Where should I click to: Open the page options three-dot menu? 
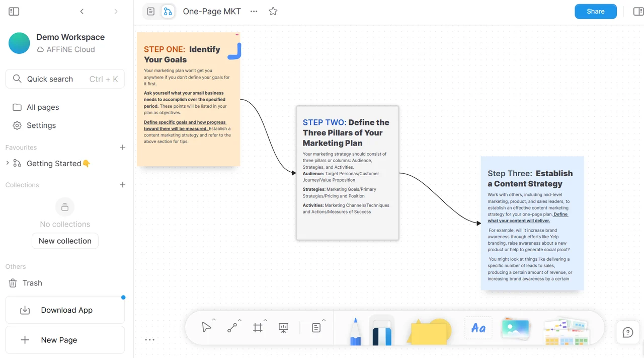[x=254, y=11]
